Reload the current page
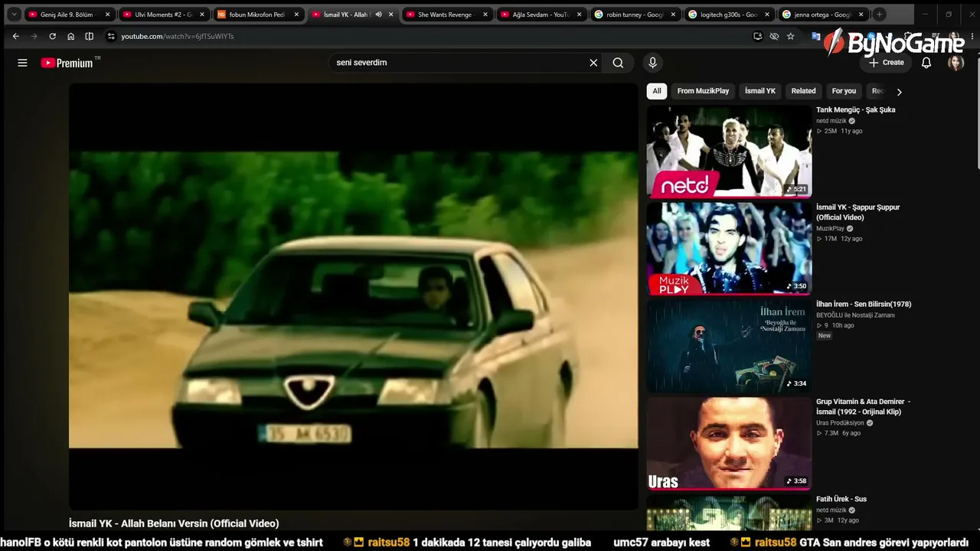The image size is (980, 551). (x=52, y=36)
